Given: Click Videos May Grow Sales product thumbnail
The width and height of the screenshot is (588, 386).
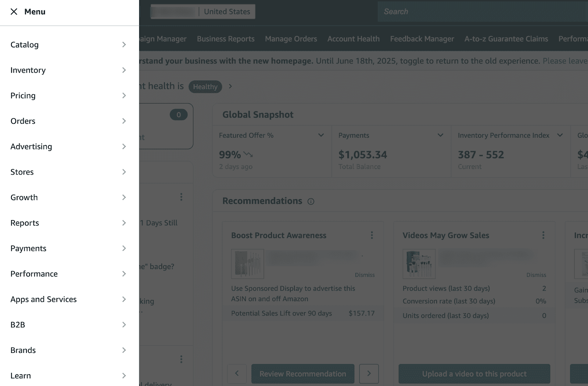Looking at the screenshot, I should (x=419, y=264).
